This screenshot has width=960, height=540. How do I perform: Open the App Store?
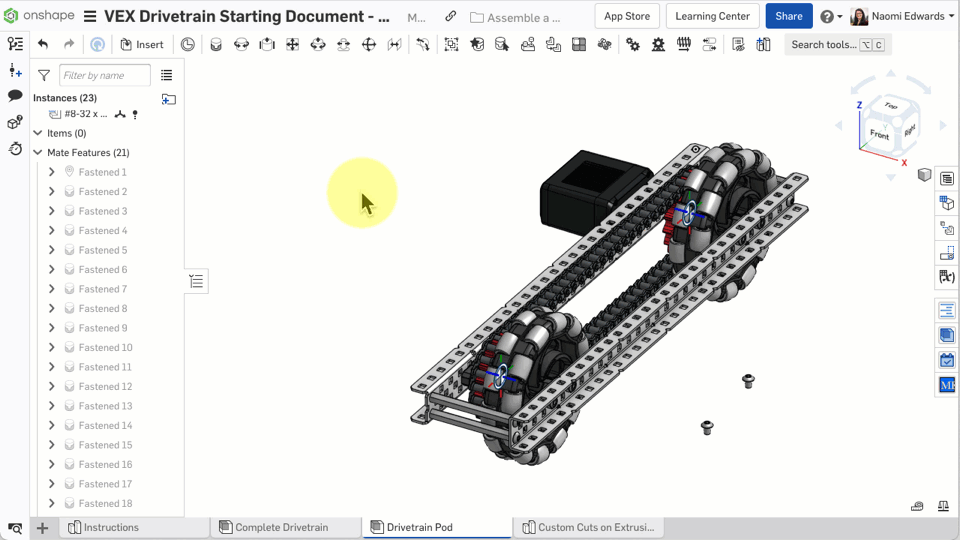click(x=627, y=16)
